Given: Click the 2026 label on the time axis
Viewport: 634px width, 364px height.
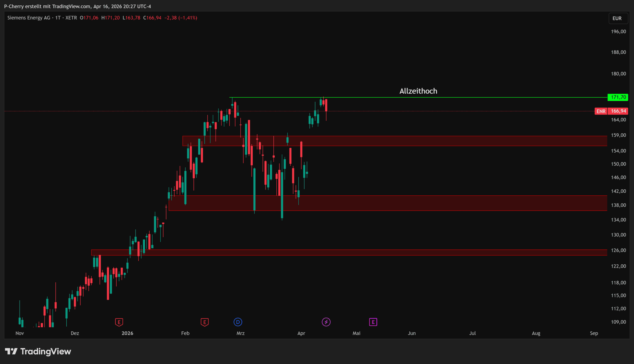Looking at the screenshot, I should (127, 333).
